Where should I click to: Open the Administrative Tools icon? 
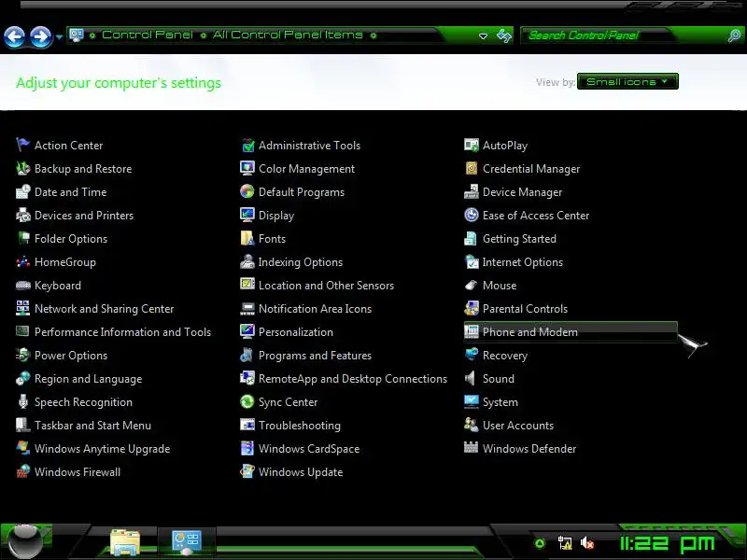click(x=247, y=145)
